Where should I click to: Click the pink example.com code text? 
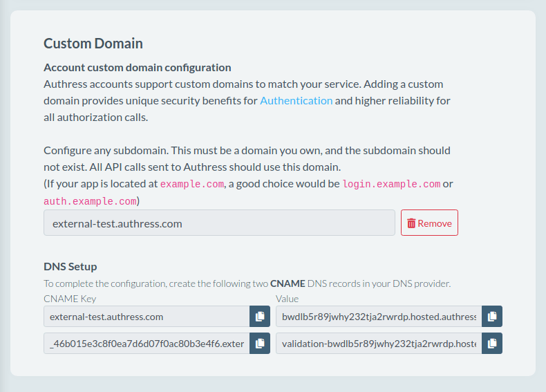point(192,184)
